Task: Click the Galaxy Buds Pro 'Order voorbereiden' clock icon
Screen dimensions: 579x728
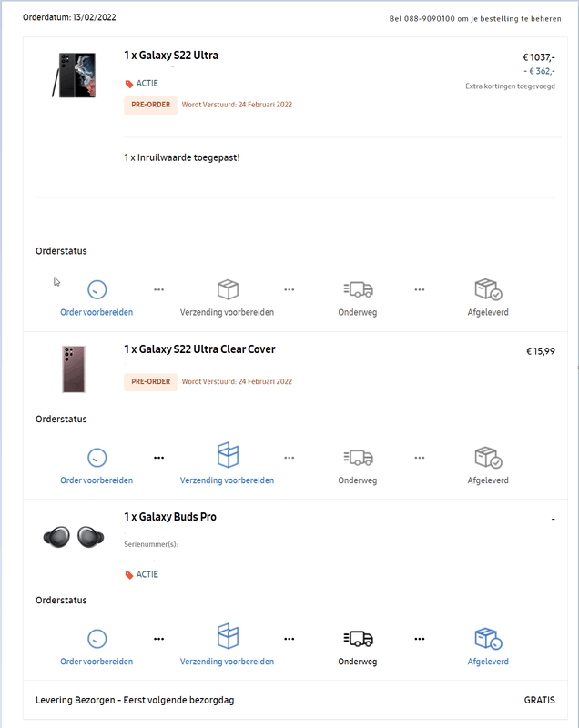Action: [x=96, y=638]
